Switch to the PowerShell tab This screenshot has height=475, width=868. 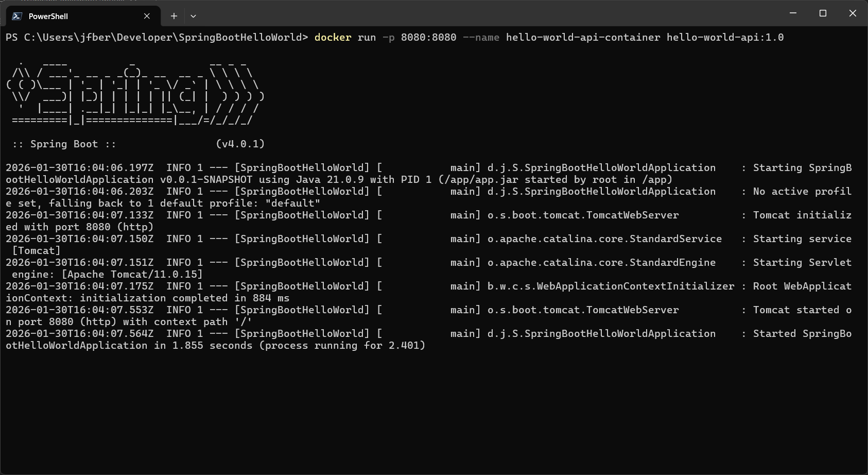[x=77, y=16]
